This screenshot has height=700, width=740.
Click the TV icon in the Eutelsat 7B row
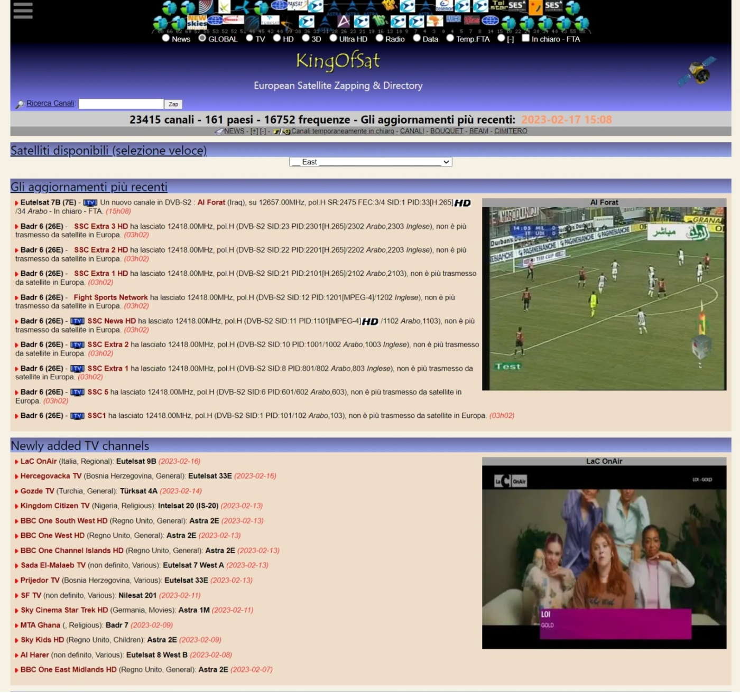tap(90, 203)
